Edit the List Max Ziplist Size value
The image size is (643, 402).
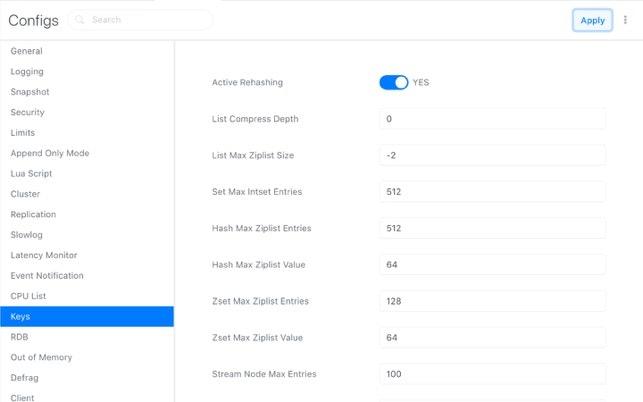tap(492, 155)
